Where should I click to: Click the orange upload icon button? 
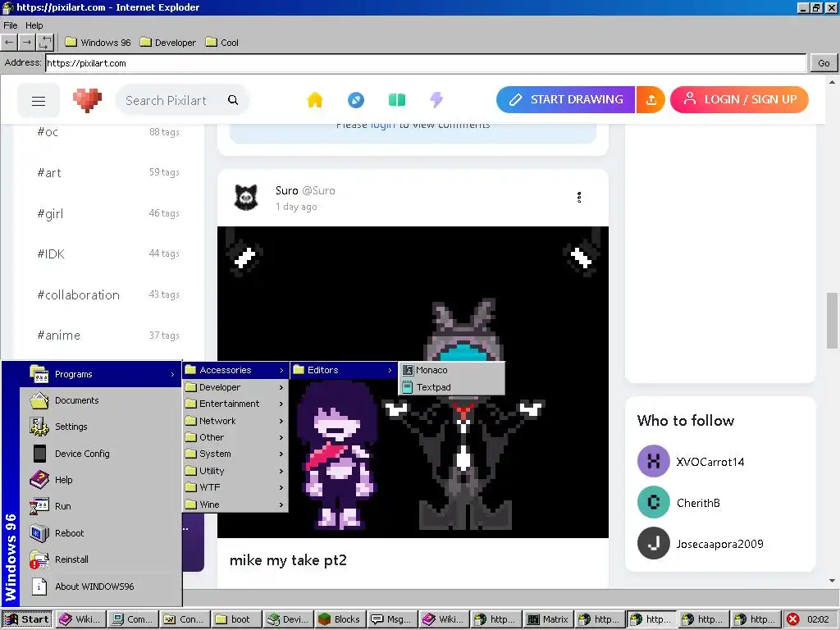point(651,99)
